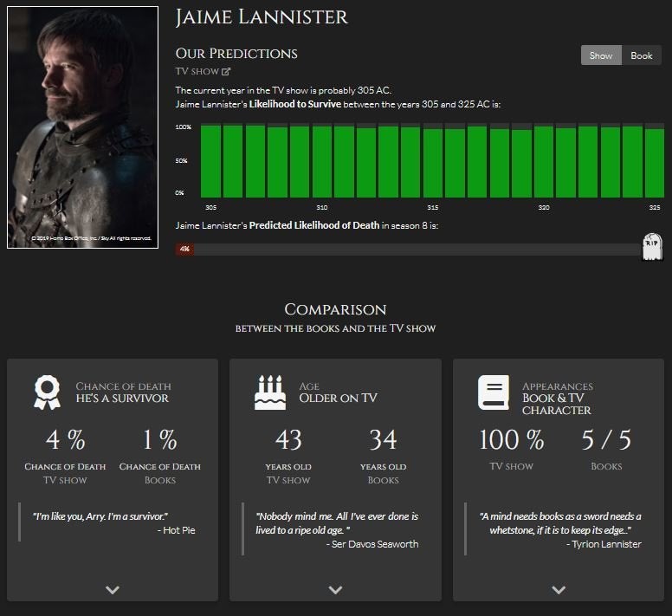Click the '100 %' TV show appearances
Image resolution: width=672 pixels, height=616 pixels.
pyautogui.click(x=511, y=439)
